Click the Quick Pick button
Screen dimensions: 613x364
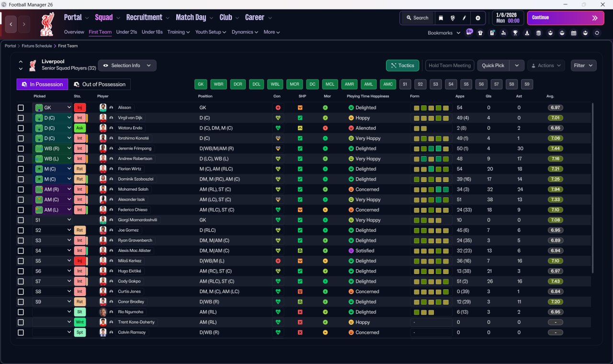tap(493, 66)
